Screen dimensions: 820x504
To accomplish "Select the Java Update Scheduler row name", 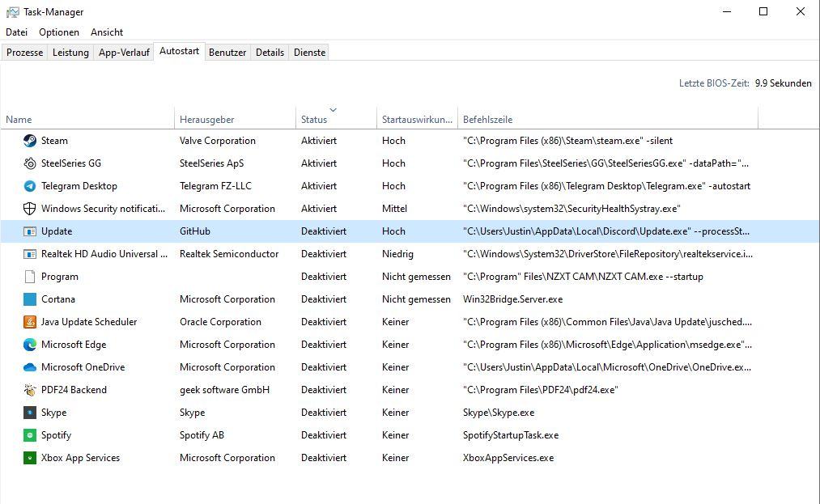I will [89, 322].
